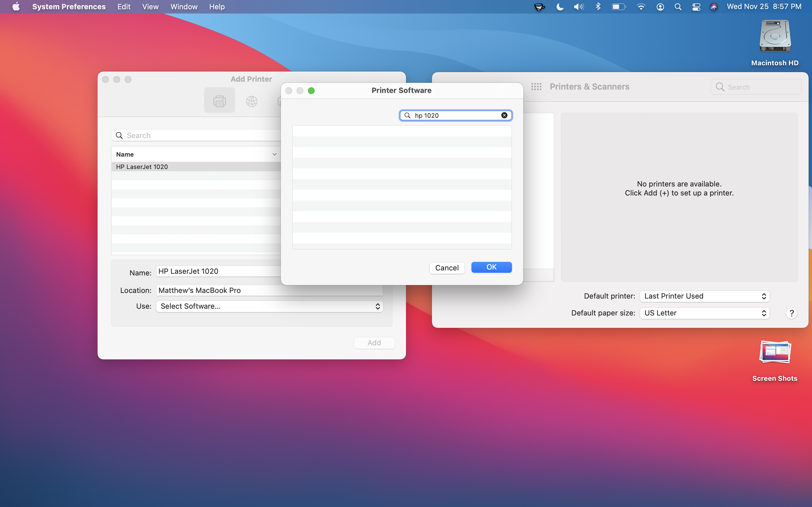
Task: Open the Default paper size dropdown
Action: tap(704, 313)
